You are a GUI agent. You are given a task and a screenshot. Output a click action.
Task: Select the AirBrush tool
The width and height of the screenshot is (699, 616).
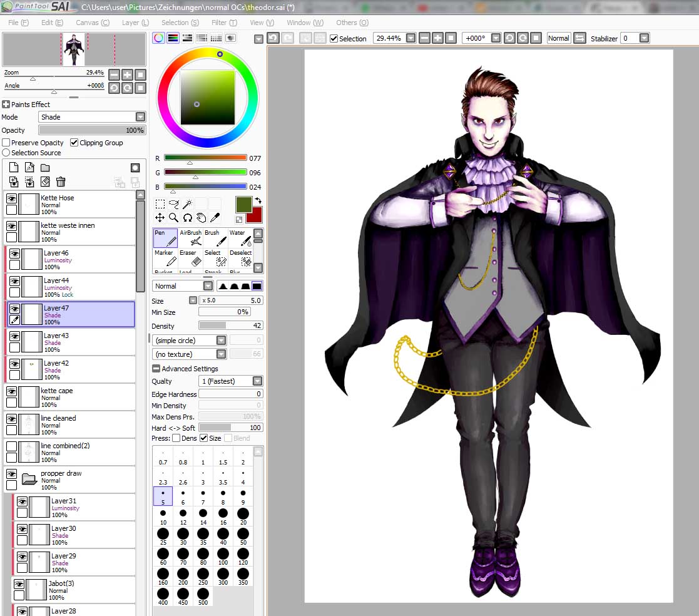click(x=191, y=238)
